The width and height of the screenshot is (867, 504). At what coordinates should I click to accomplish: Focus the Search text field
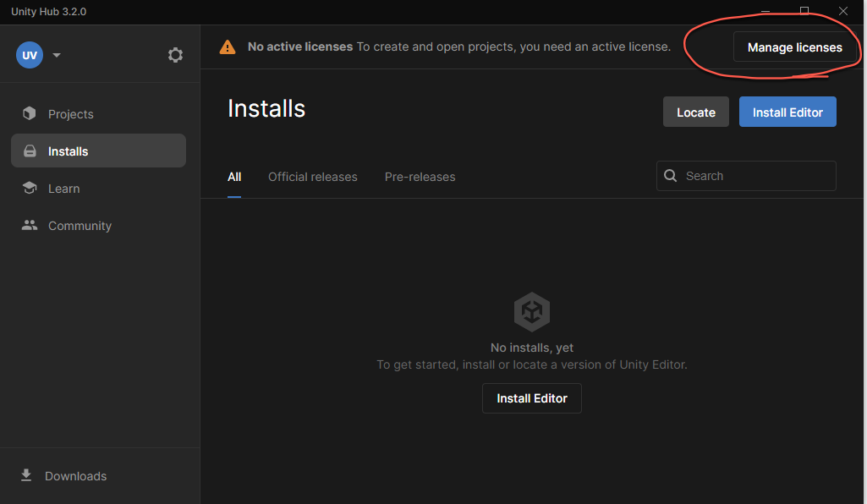tap(755, 176)
